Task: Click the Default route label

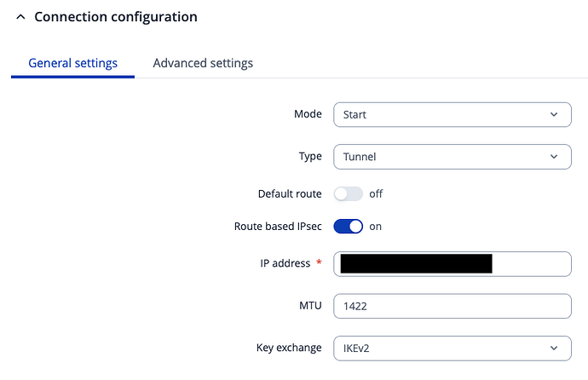Action: (290, 194)
